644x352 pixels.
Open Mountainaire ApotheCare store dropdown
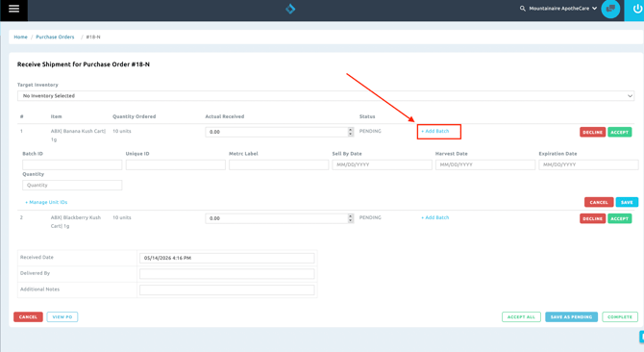point(562,9)
